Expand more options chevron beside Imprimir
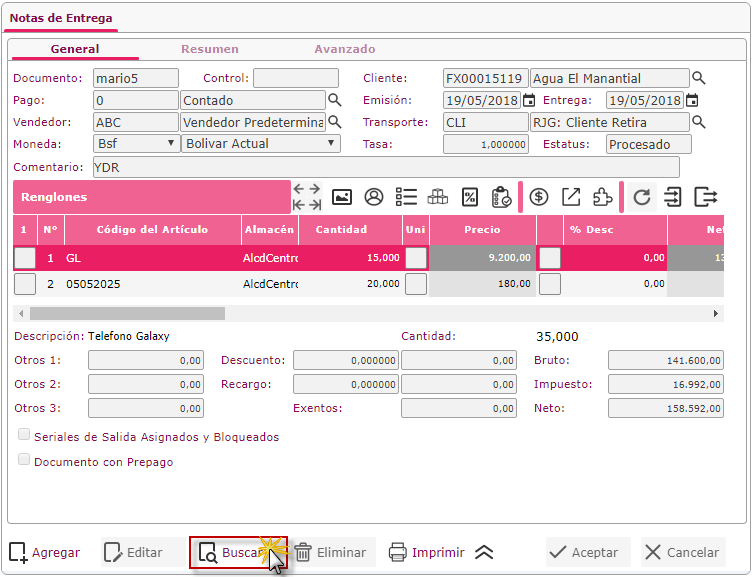 [484, 552]
